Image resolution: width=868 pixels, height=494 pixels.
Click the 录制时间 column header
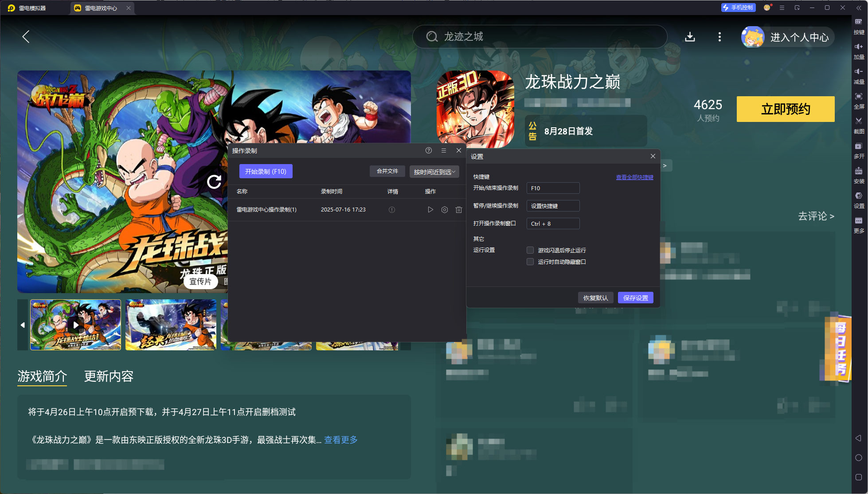332,192
